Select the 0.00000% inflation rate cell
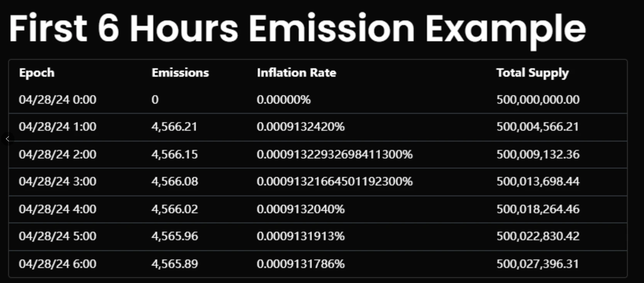644x283 pixels. [x=283, y=100]
